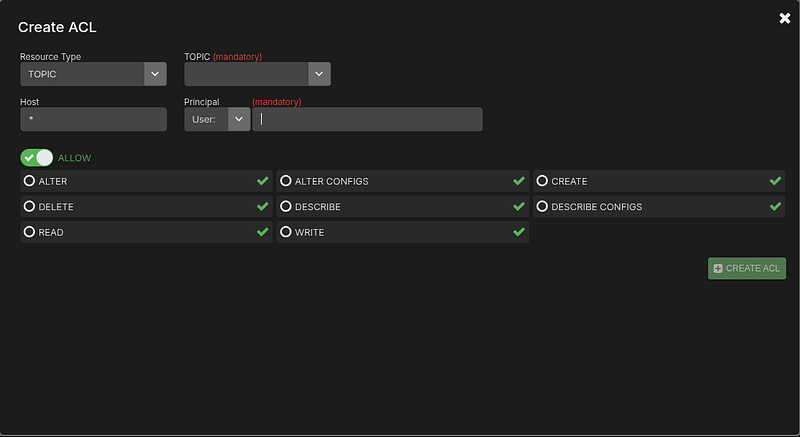Select the WRITE operation radio button
Image resolution: width=800 pixels, height=437 pixels.
[x=286, y=232]
